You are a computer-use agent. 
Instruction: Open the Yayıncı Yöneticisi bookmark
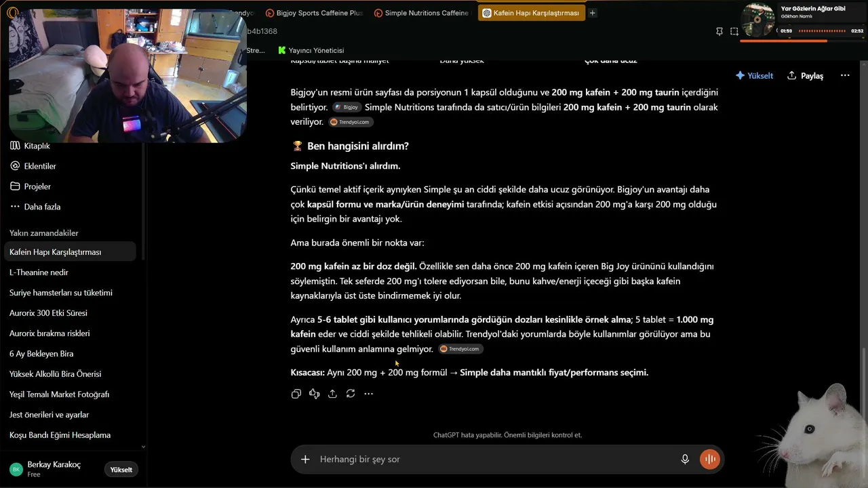click(311, 50)
